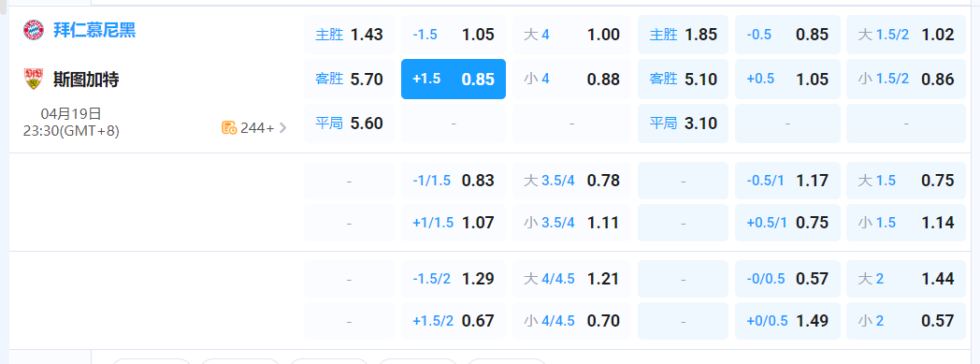Click the match date 04月19日
The image size is (980, 364).
tap(71, 114)
